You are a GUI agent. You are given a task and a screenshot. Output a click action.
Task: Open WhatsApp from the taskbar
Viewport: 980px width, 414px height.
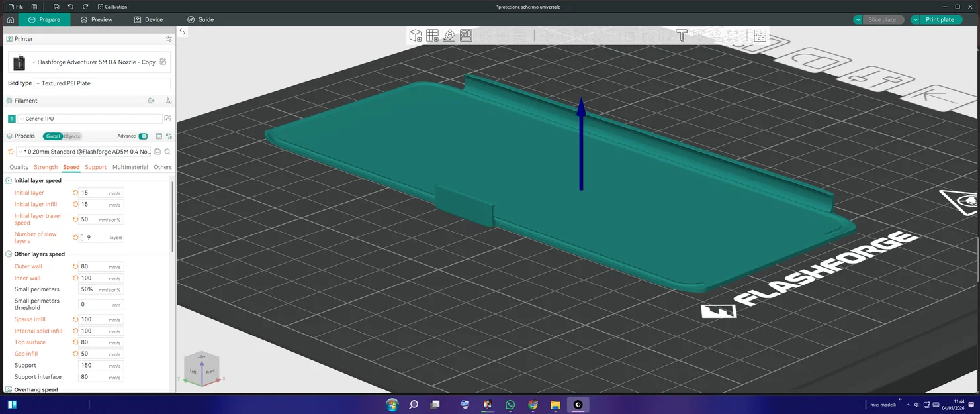point(510,405)
